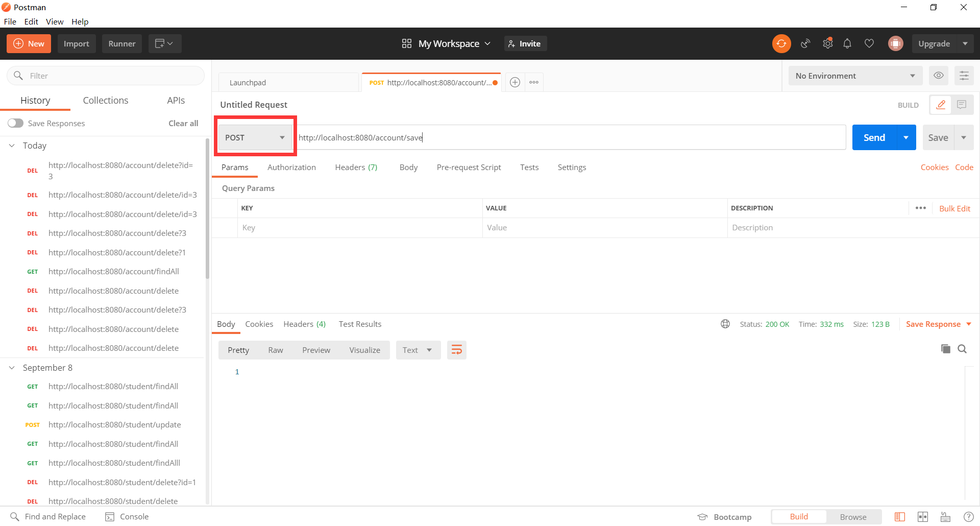The width and height of the screenshot is (980, 526).
Task: Switch to two-pane view icon
Action: tap(923, 517)
